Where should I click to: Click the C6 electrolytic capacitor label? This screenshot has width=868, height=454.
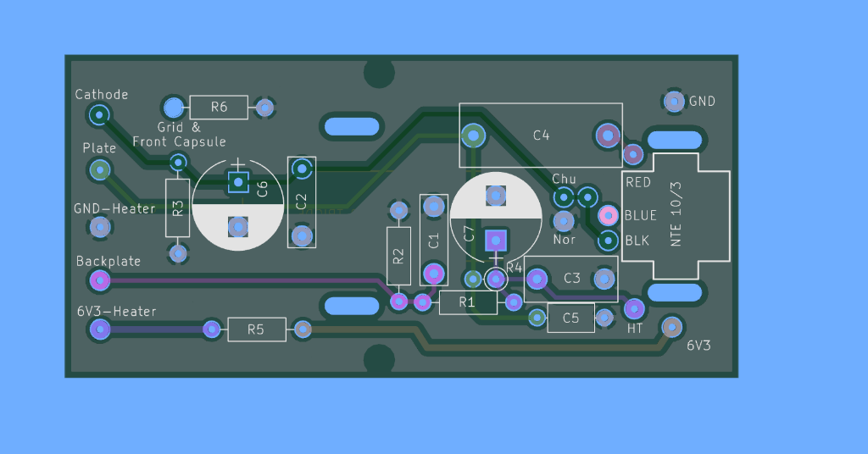(262, 189)
